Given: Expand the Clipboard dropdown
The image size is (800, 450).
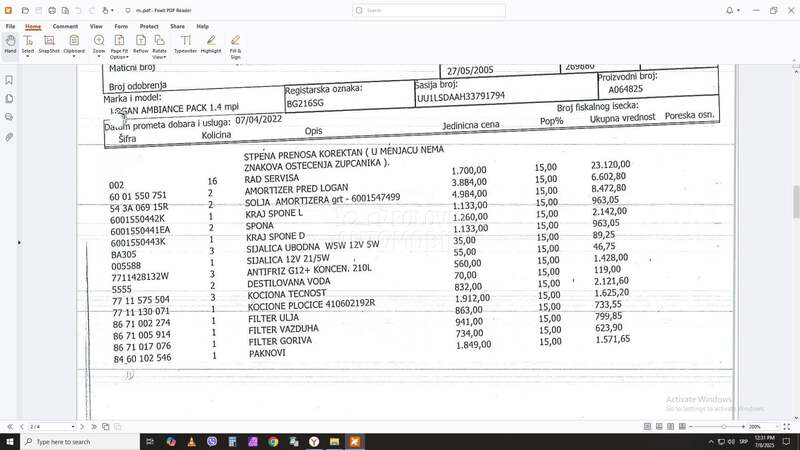Looking at the screenshot, I should click(74, 56).
